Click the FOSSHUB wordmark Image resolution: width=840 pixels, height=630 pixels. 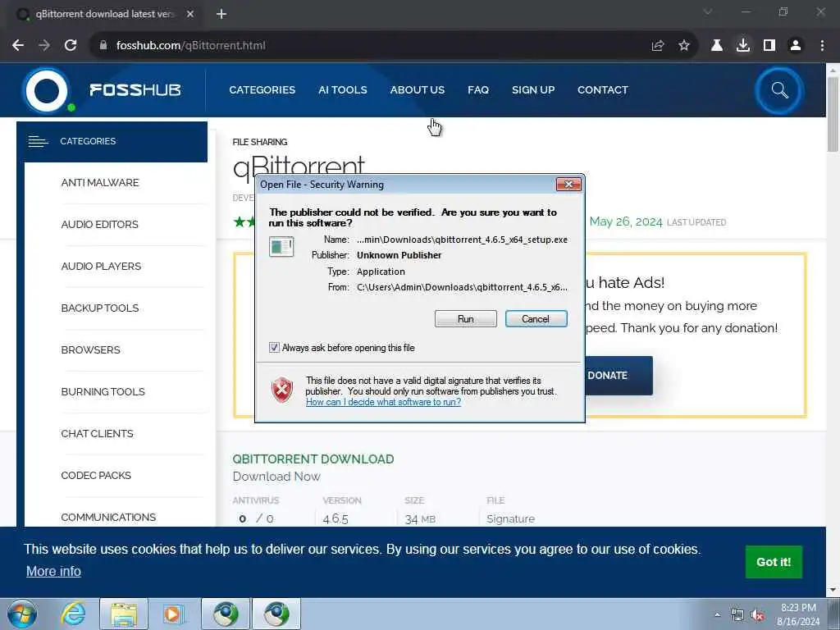(135, 90)
